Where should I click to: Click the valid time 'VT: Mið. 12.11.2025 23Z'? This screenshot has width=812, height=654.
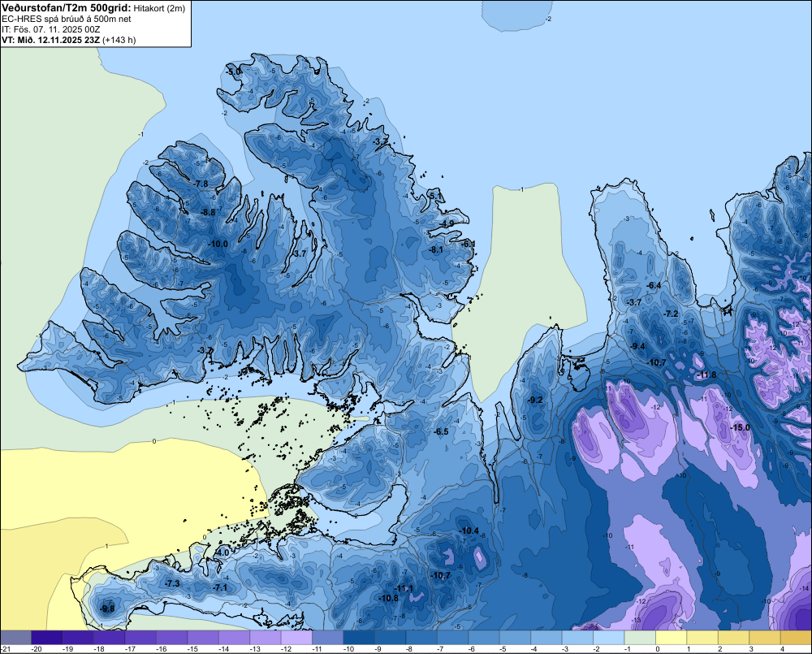tap(50, 40)
